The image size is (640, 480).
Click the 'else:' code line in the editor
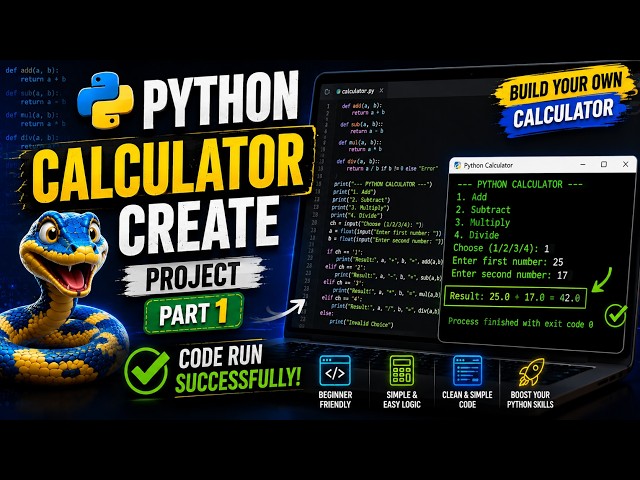click(x=327, y=313)
